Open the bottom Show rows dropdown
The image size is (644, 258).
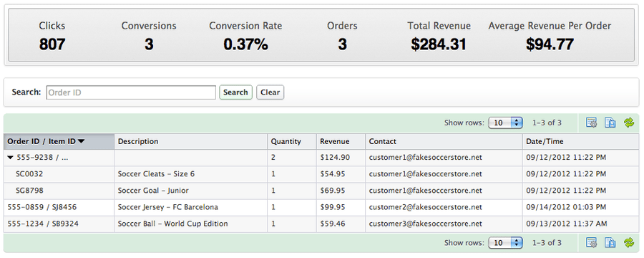[x=505, y=243]
